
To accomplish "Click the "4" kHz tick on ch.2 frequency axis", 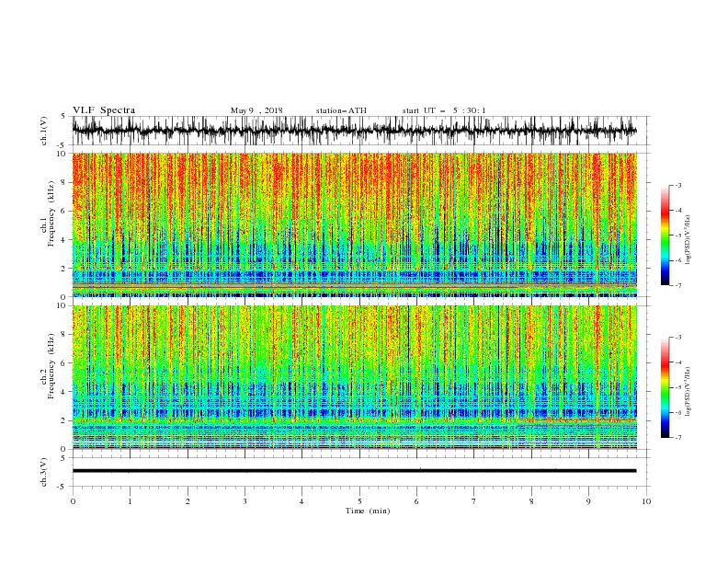I will [x=63, y=392].
